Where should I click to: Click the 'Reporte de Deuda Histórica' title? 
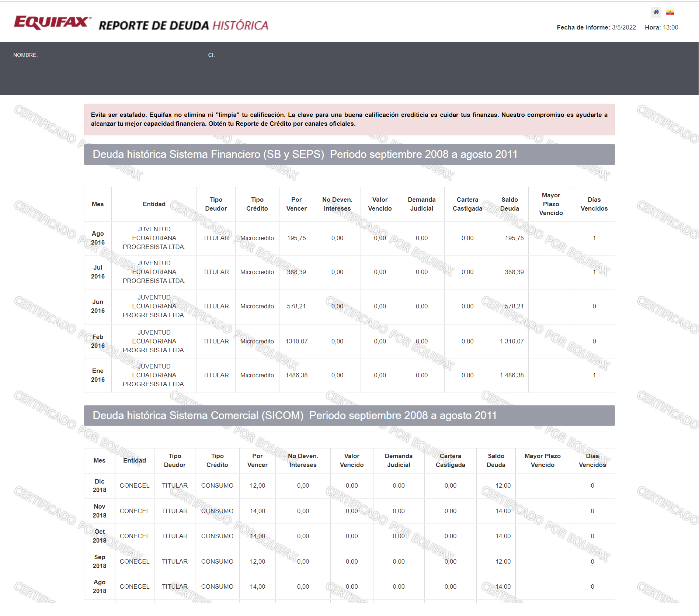[183, 25]
